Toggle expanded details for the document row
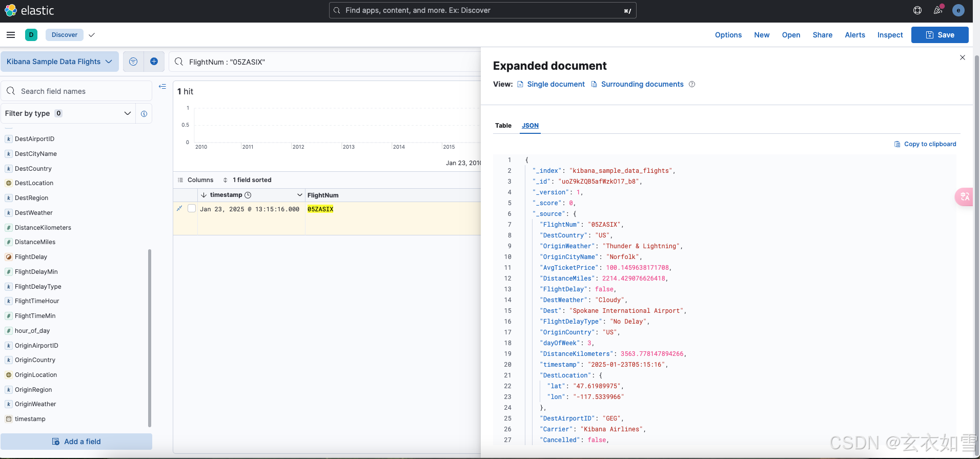Screen dimensions: 980x459 (x=179, y=208)
